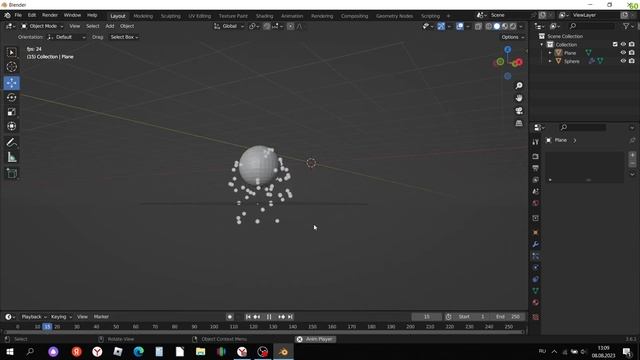This screenshot has height=360, width=640.
Task: Switch perspective/orthographic view grid icon
Action: click(x=519, y=123)
